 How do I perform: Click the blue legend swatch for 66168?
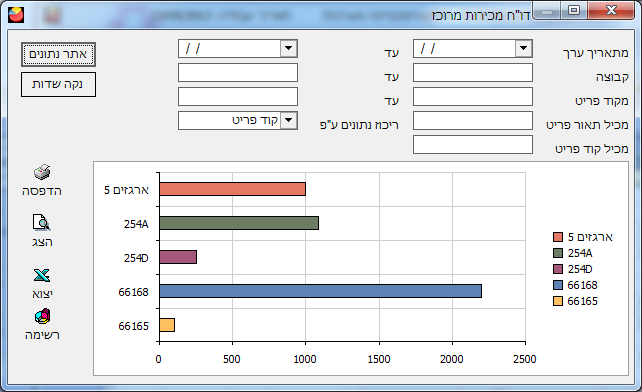[x=558, y=285]
